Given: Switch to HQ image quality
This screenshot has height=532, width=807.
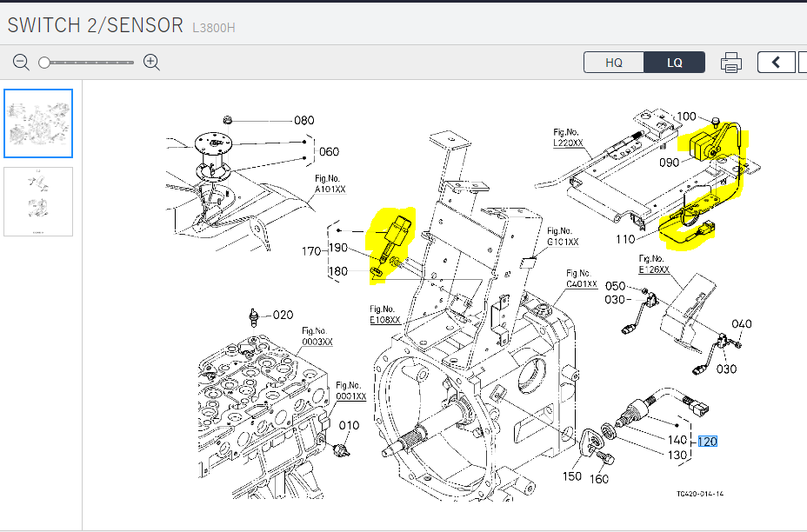Looking at the screenshot, I should pos(614,63).
